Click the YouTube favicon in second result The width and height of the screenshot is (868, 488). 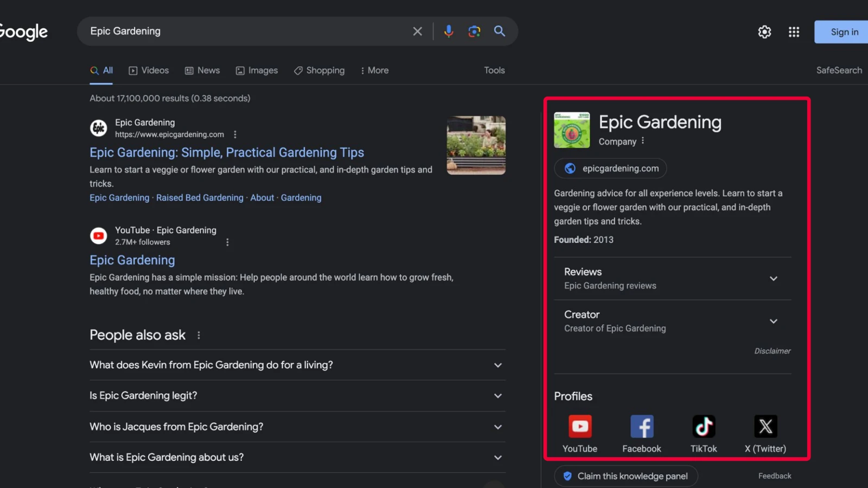point(98,235)
